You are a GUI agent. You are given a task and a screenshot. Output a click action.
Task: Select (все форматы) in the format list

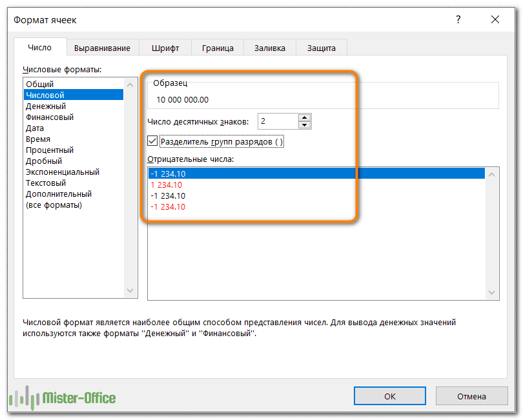point(54,205)
